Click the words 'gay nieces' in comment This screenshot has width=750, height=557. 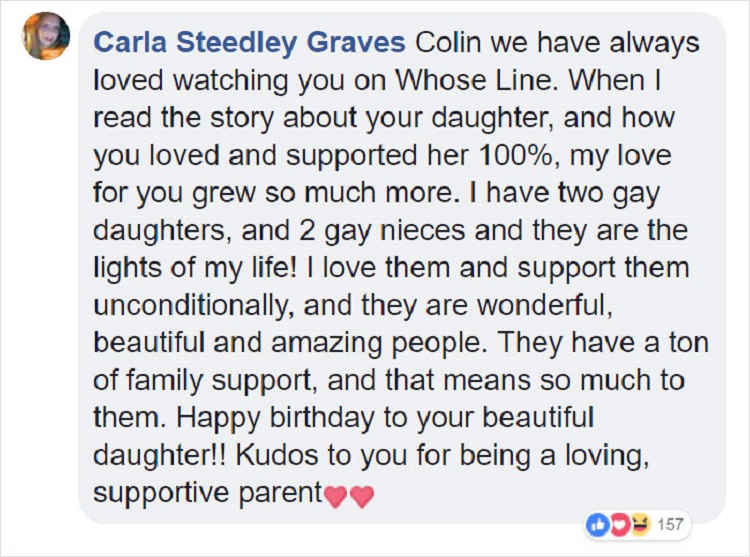pos(371,231)
